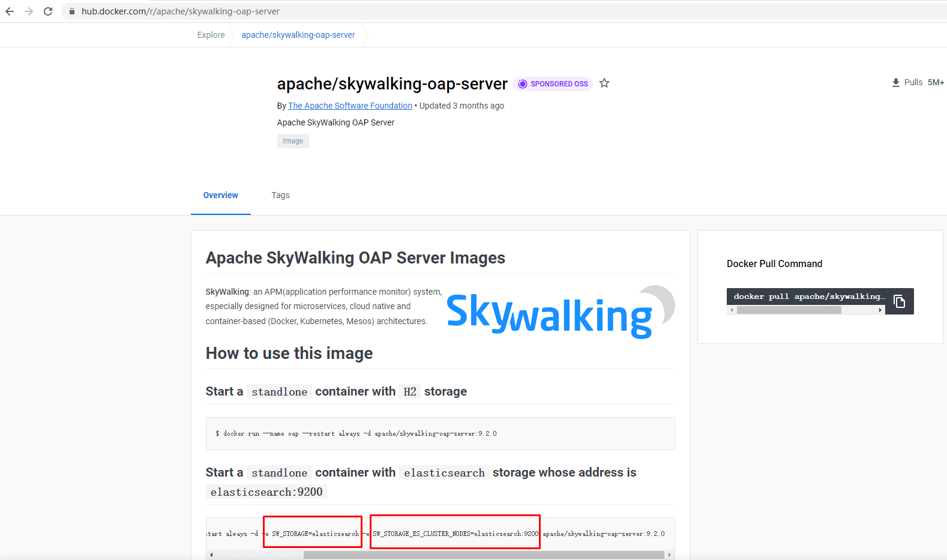This screenshot has height=560, width=947.
Task: Click the 'elasticsearch:9200' inline code
Action: 266,492
